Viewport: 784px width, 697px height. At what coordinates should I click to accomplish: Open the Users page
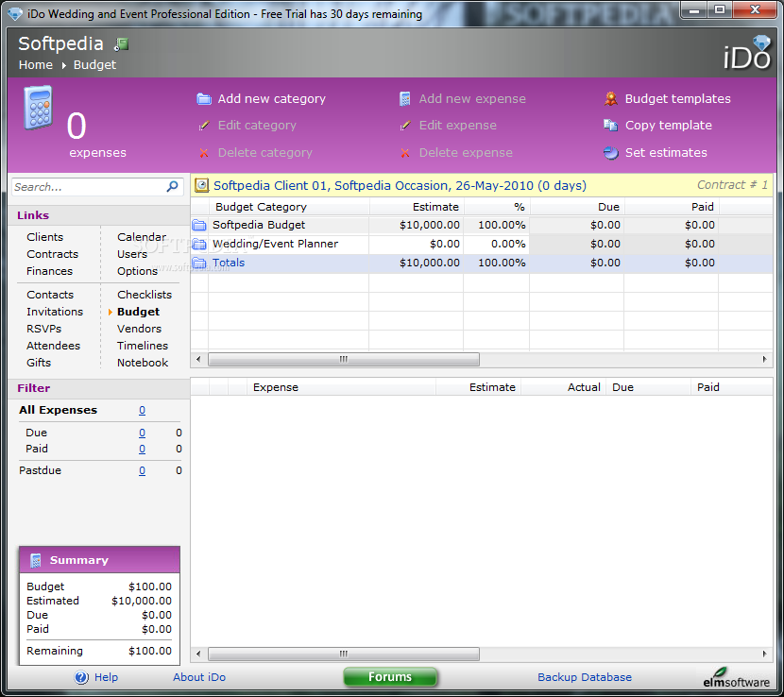[x=132, y=254]
